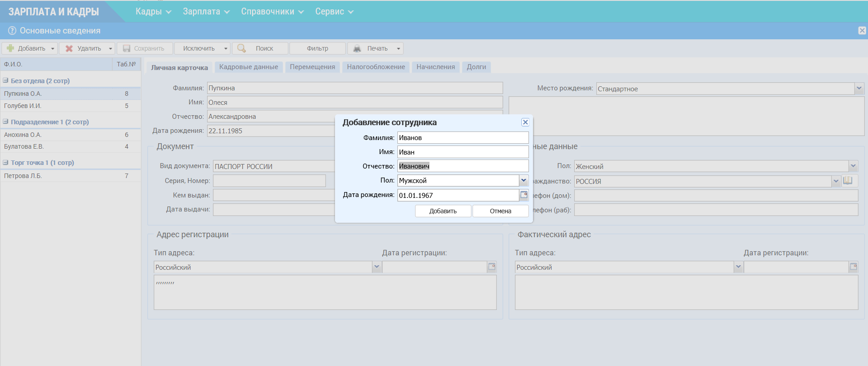Image resolution: width=868 pixels, height=366 pixels.
Task: Select employee Голубев И.И. in the list
Action: point(23,106)
